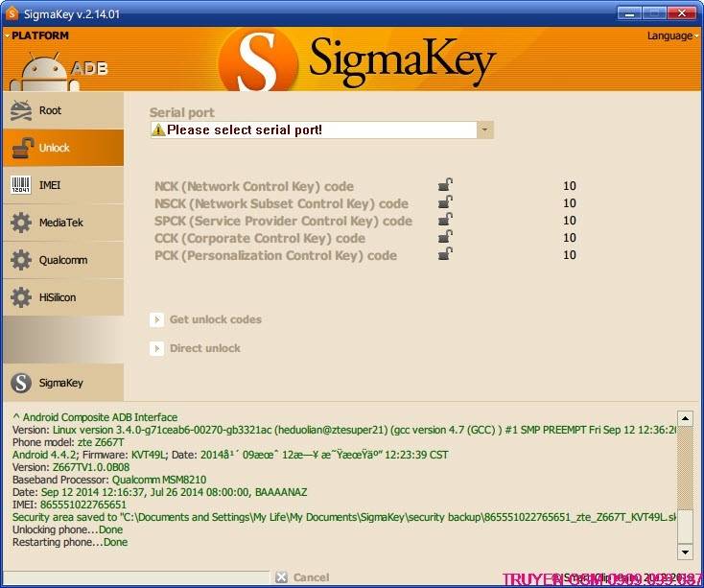Select the Unlock sidebar tab
This screenshot has width=704, height=588.
point(63,148)
